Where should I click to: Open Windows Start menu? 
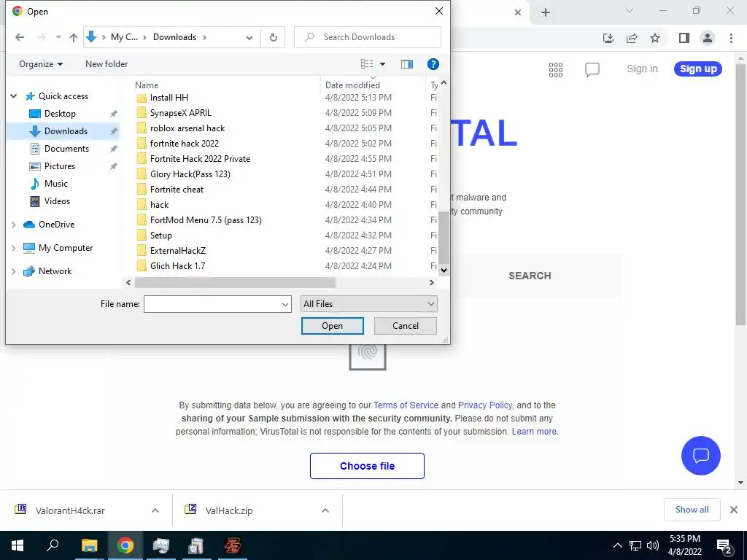pyautogui.click(x=18, y=545)
